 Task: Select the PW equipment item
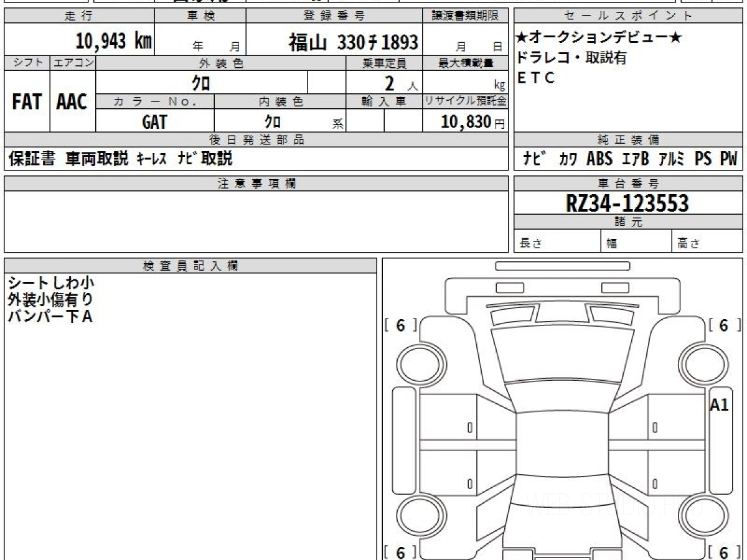coord(728,159)
